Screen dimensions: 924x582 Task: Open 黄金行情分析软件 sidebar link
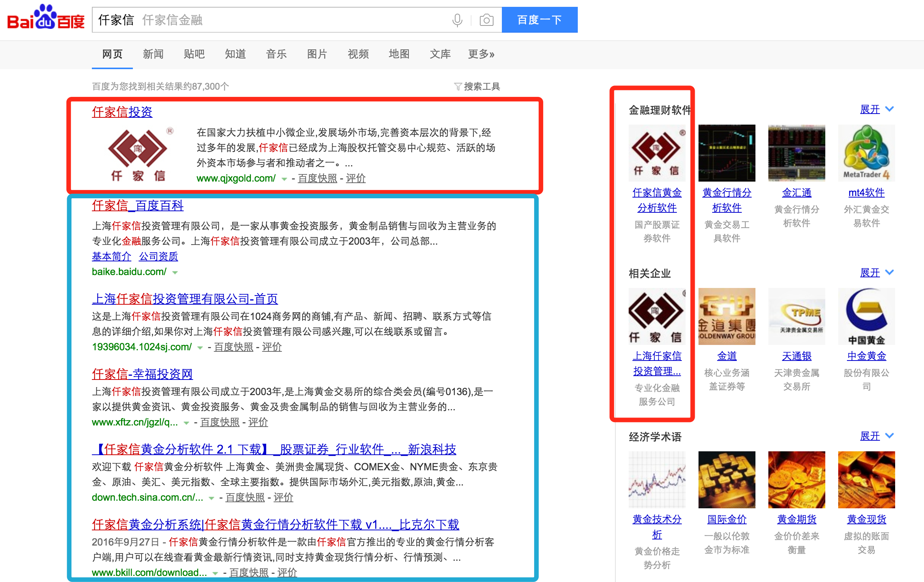727,200
